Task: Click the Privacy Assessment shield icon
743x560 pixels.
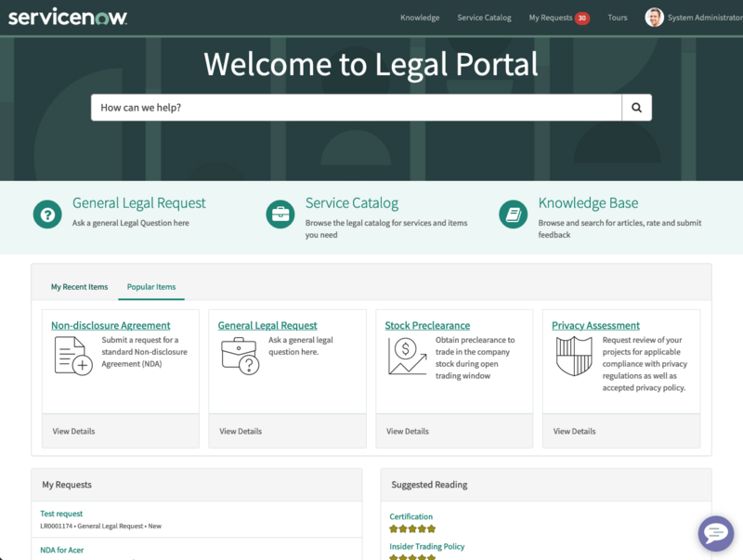Action: [574, 356]
